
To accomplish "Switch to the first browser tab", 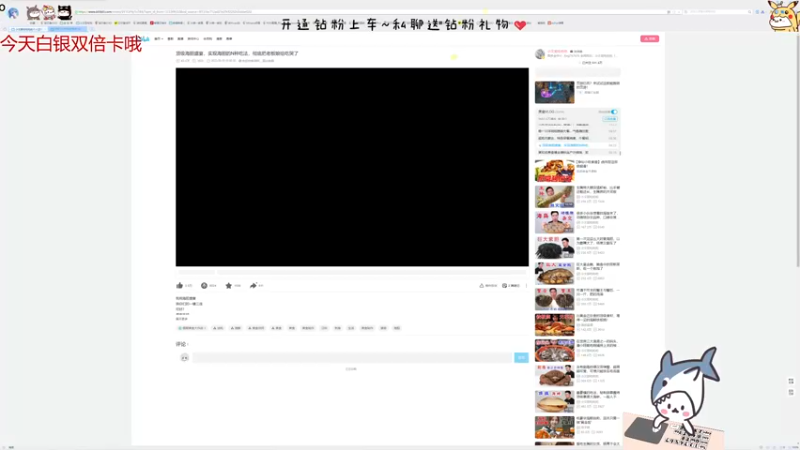I will click(x=29, y=30).
